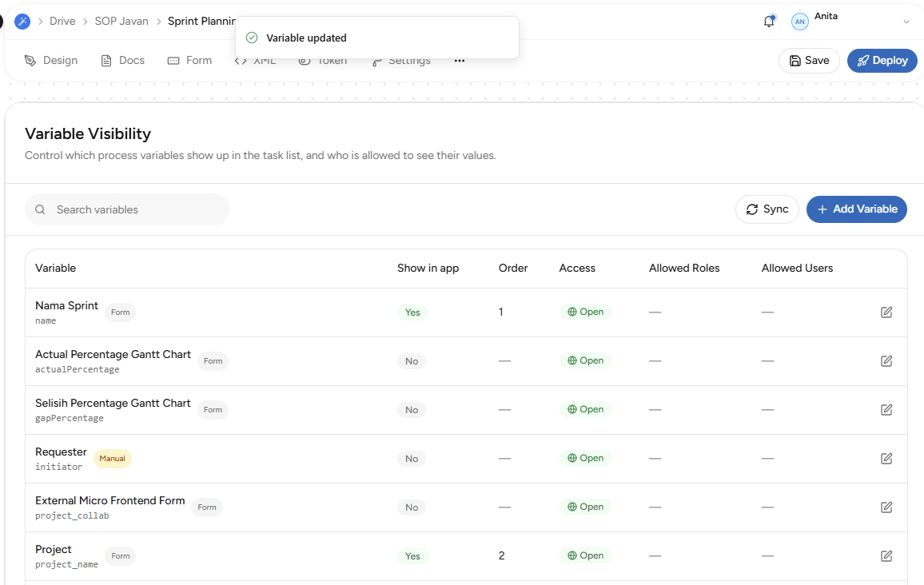Click the Allowed Users column header

pos(797,268)
